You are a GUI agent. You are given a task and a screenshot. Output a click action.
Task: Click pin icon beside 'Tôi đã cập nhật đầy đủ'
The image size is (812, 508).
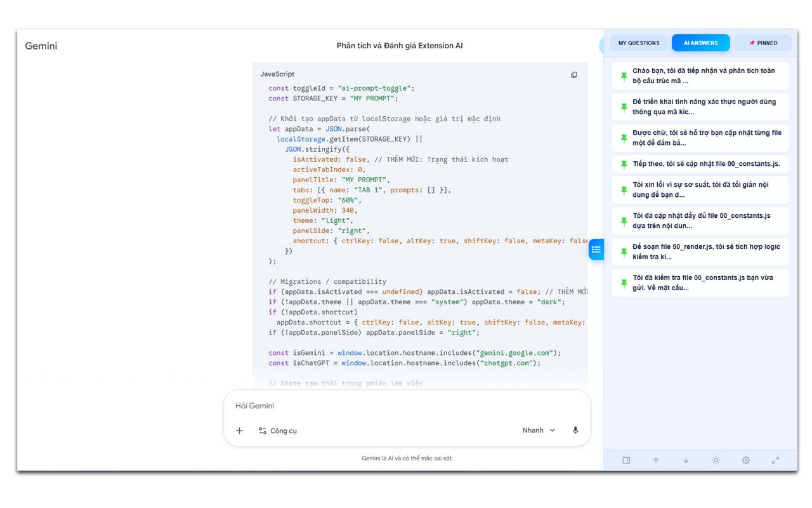pos(624,221)
